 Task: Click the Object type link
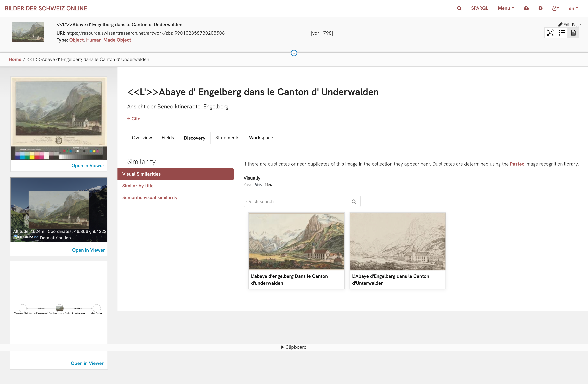coord(76,40)
